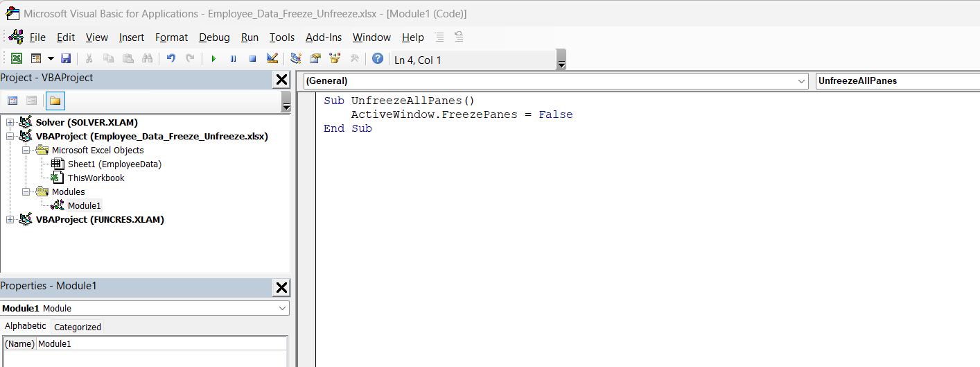The width and height of the screenshot is (980, 367).
Task: Open the Format menu
Action: [171, 37]
